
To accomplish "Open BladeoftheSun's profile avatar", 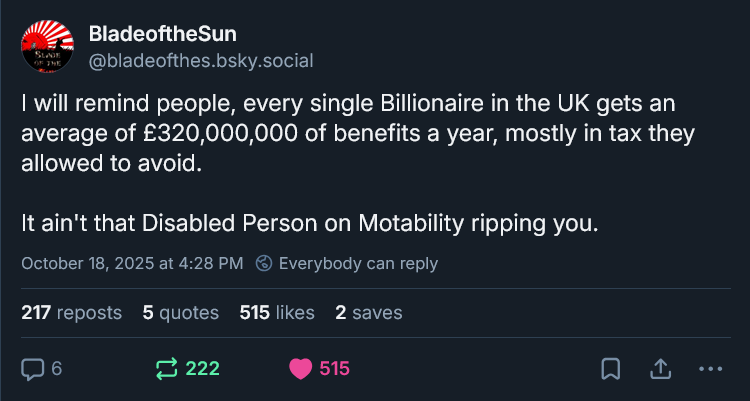I will click(x=50, y=47).
